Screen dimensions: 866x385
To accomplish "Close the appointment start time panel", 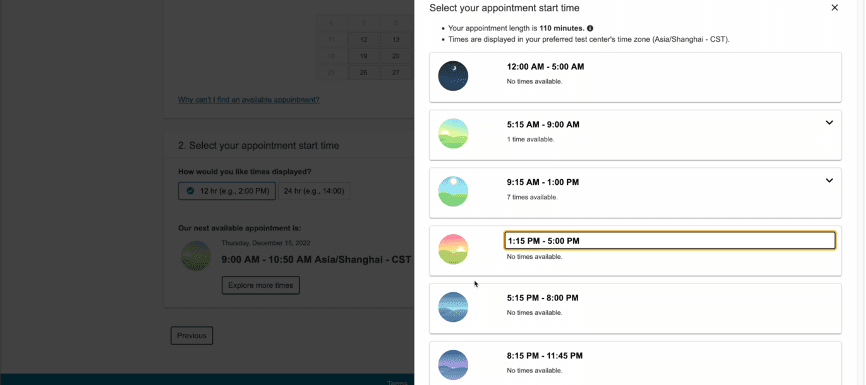I will point(835,8).
